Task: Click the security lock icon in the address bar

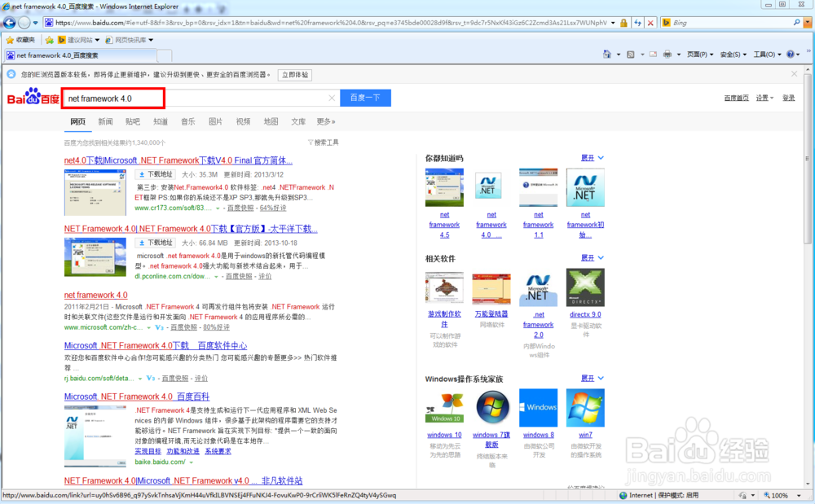Action: [x=623, y=23]
